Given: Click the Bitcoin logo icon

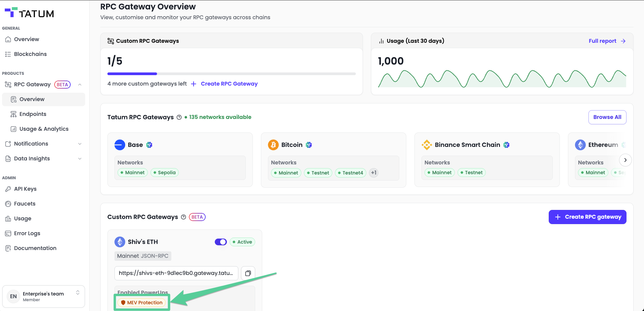Looking at the screenshot, I should pyautogui.click(x=273, y=145).
